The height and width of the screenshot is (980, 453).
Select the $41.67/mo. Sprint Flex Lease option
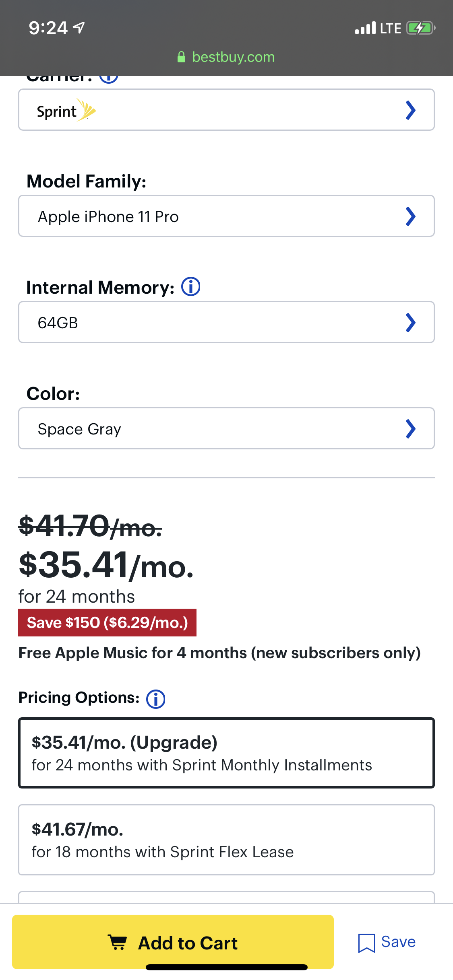[226, 840]
